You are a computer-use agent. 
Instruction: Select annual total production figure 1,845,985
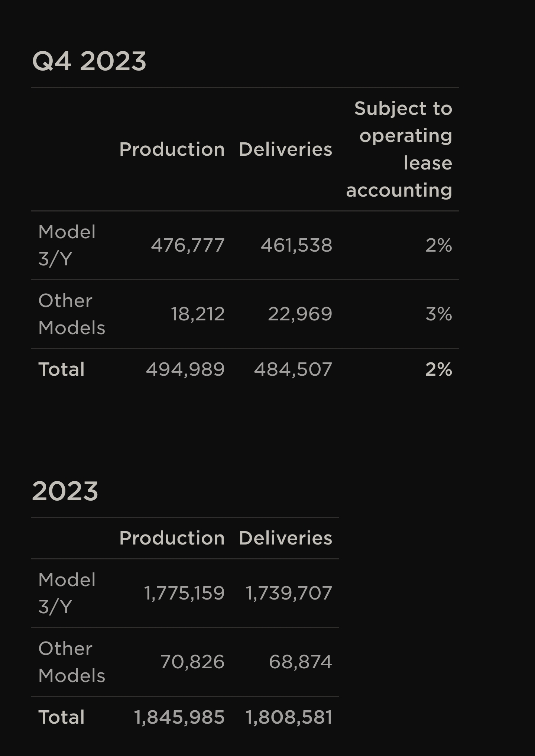(179, 717)
